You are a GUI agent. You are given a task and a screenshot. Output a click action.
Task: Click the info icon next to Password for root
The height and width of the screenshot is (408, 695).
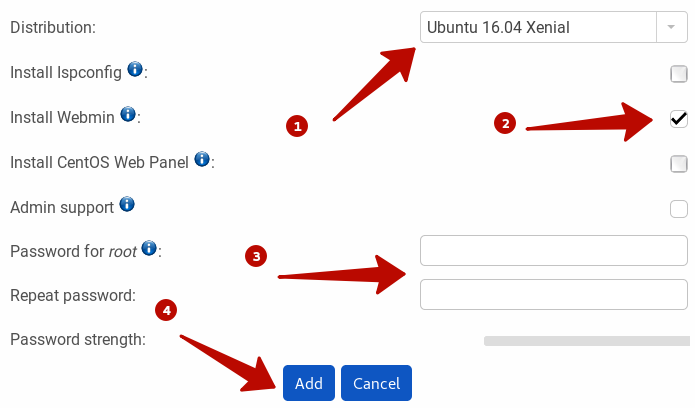tap(149, 248)
